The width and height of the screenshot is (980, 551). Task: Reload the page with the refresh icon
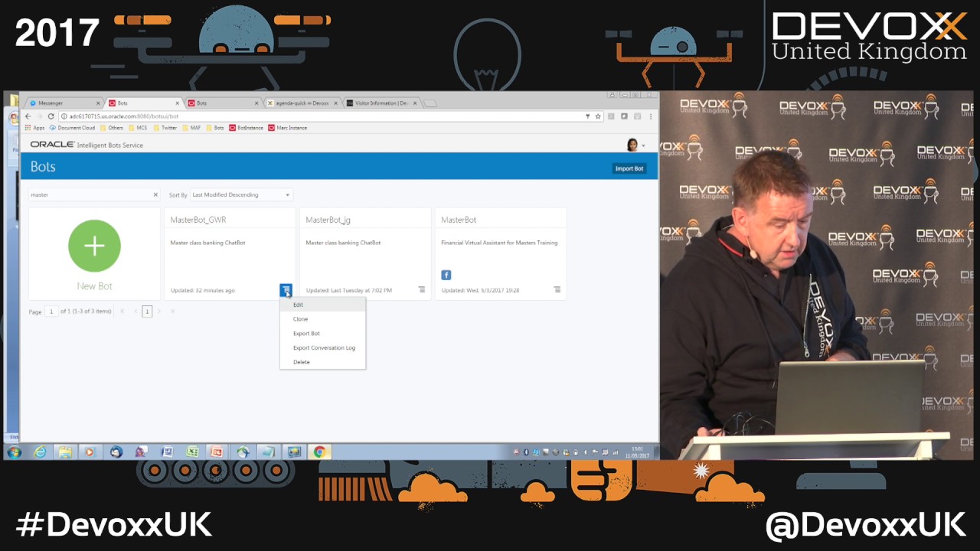tap(51, 116)
